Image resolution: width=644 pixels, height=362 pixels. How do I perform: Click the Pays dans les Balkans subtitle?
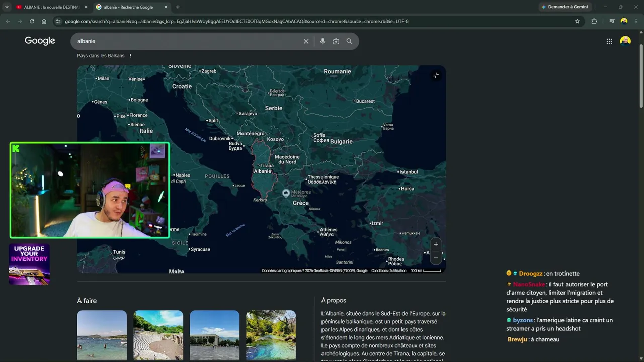pos(101,56)
